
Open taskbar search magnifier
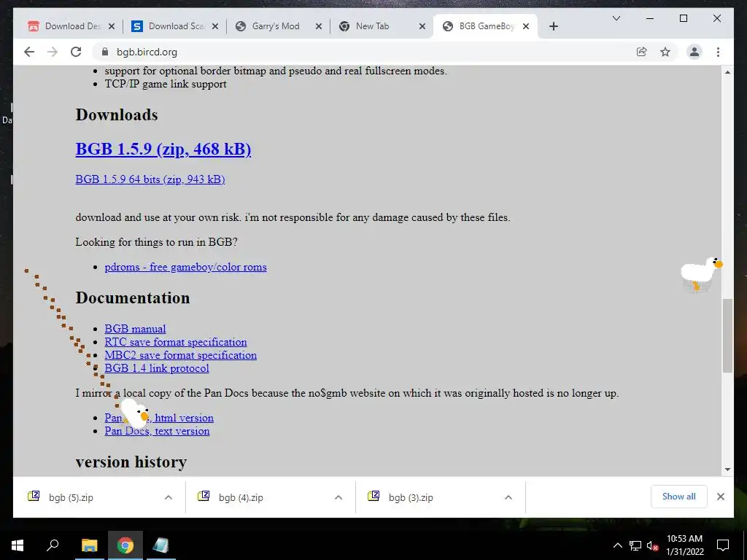[x=53, y=545]
